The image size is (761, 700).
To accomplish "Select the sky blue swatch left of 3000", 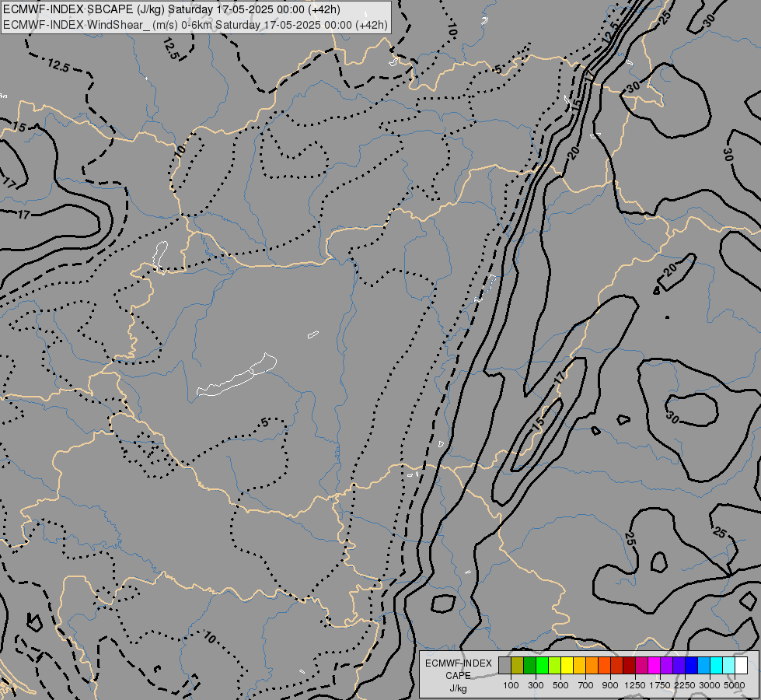I will tap(703, 666).
